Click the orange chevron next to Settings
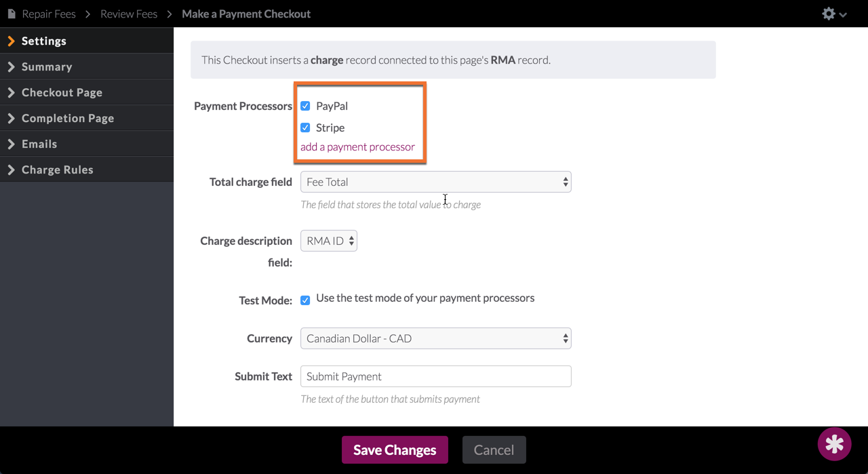This screenshot has width=868, height=474. (x=11, y=41)
